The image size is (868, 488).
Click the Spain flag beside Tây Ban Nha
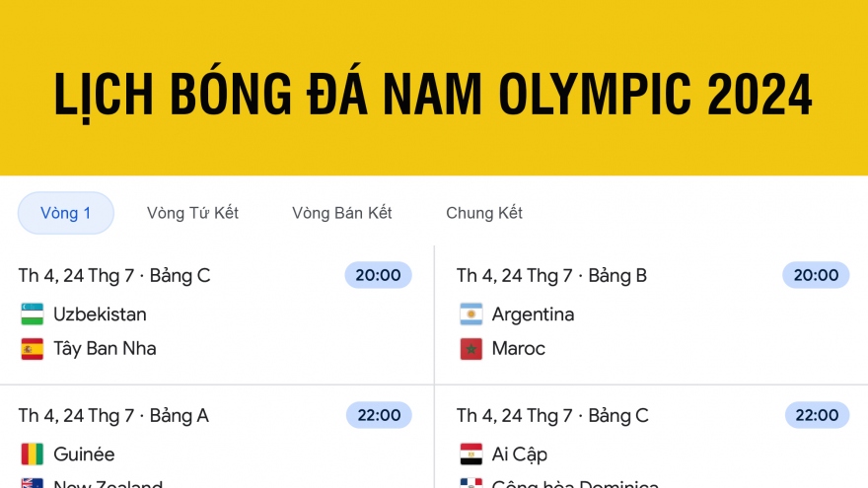(33, 349)
